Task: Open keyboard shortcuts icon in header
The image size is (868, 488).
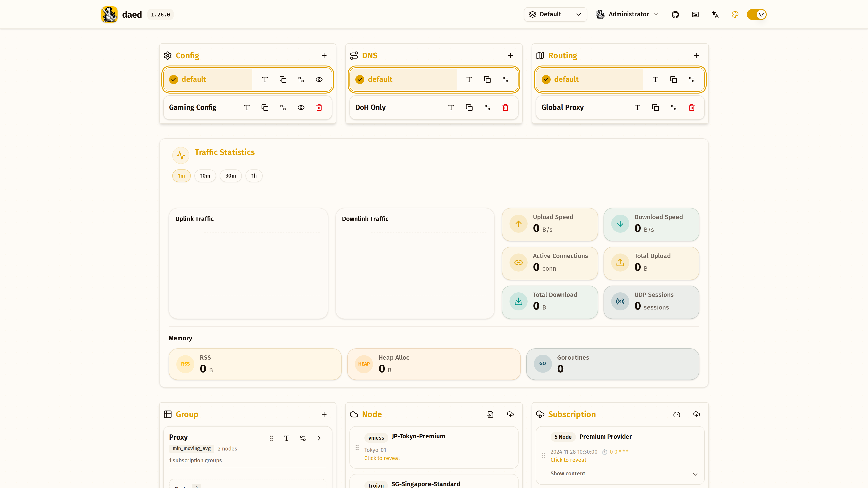Action: (695, 14)
